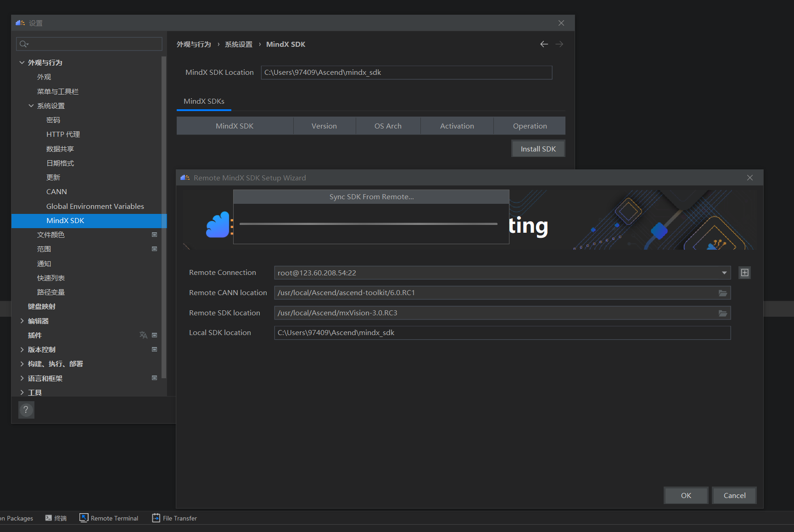Click the MindX SDK column header
794x532 pixels.
tap(235, 126)
